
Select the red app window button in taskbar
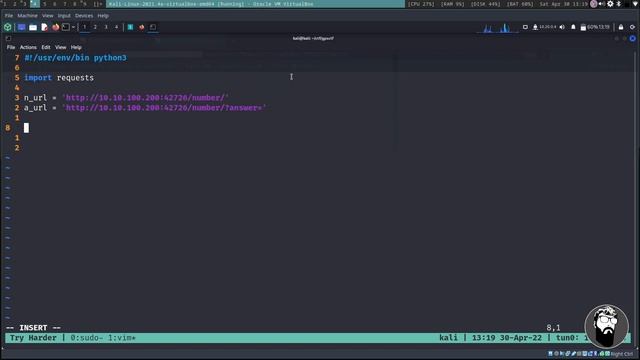[x=142, y=27]
